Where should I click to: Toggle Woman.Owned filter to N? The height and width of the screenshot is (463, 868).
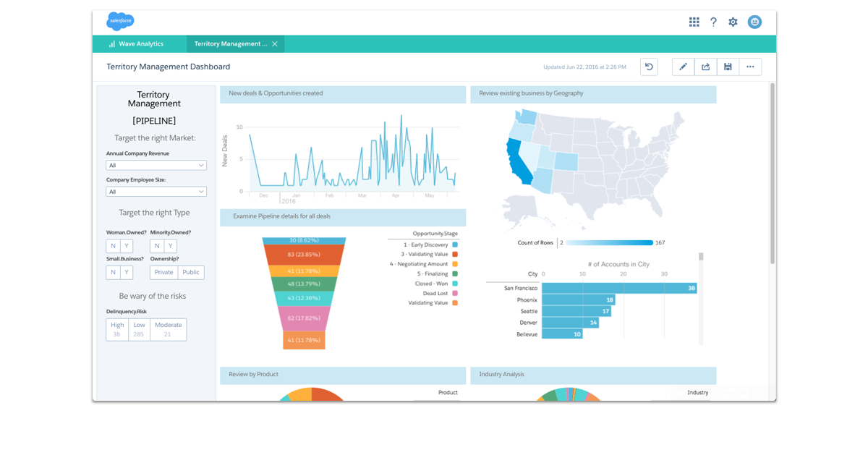click(113, 247)
